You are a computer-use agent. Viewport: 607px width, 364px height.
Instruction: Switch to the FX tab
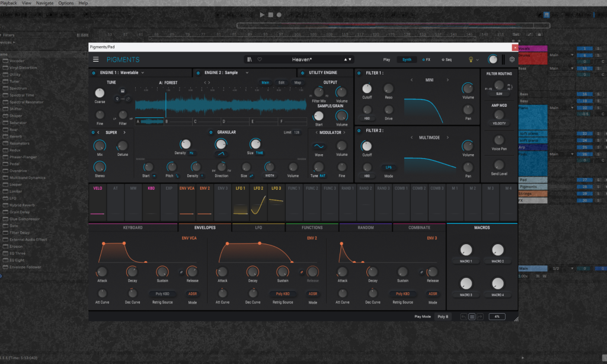427,60
